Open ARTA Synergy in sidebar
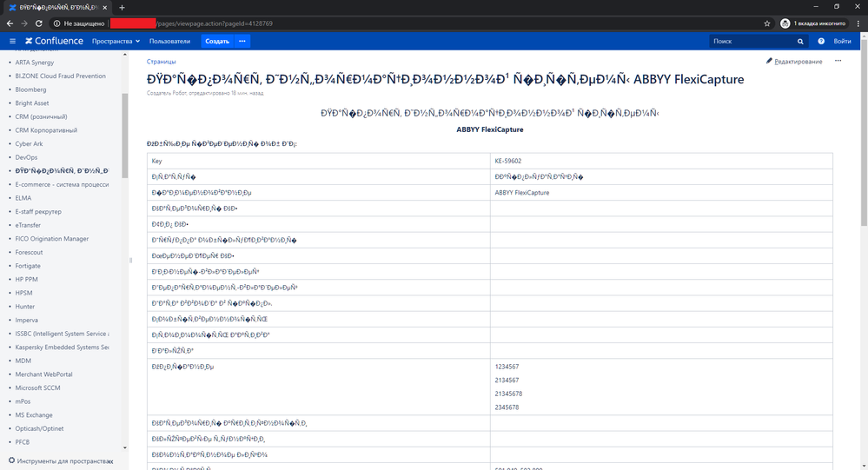This screenshot has width=868, height=470. point(35,63)
